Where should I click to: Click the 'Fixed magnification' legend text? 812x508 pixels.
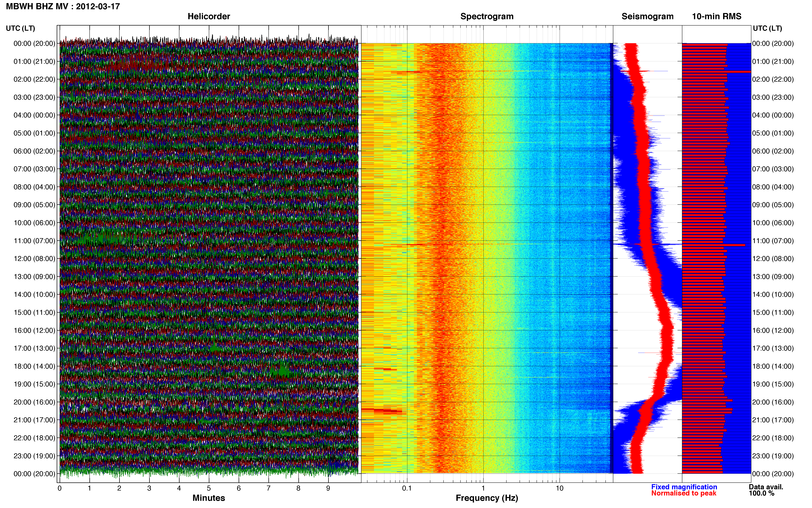pos(684,487)
